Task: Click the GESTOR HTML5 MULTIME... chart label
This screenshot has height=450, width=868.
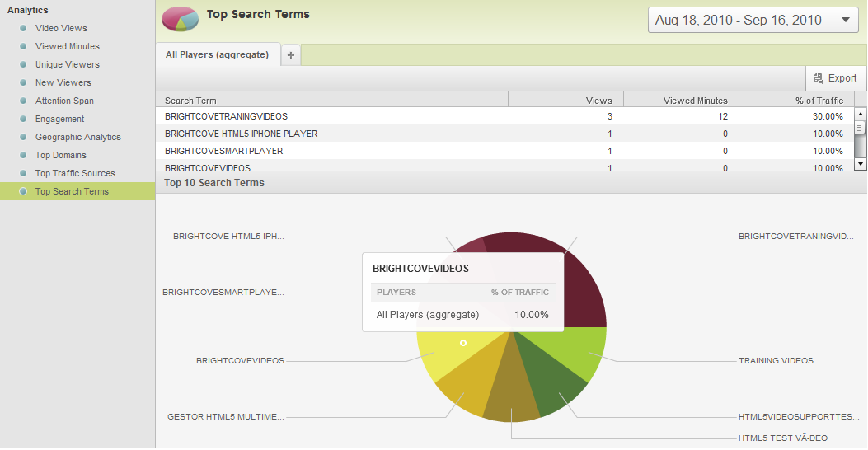Action: pos(226,417)
